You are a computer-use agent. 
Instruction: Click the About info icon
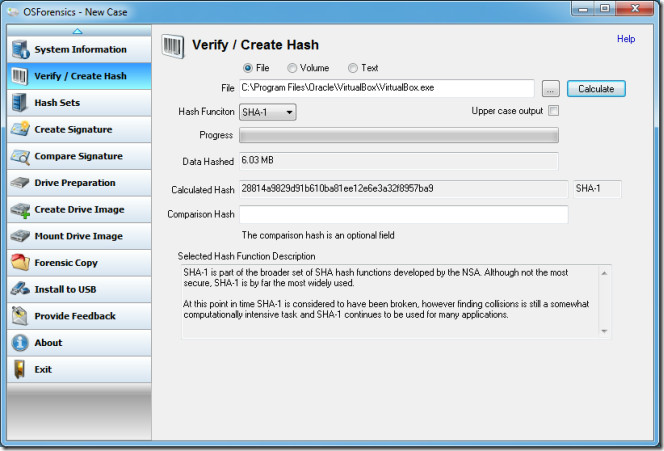tap(20, 343)
